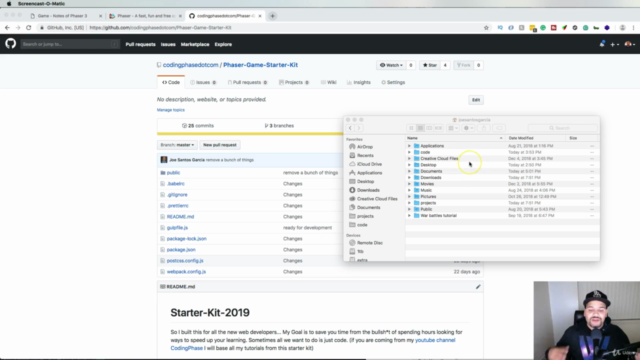Open the Branch: master dropdown

click(177, 145)
